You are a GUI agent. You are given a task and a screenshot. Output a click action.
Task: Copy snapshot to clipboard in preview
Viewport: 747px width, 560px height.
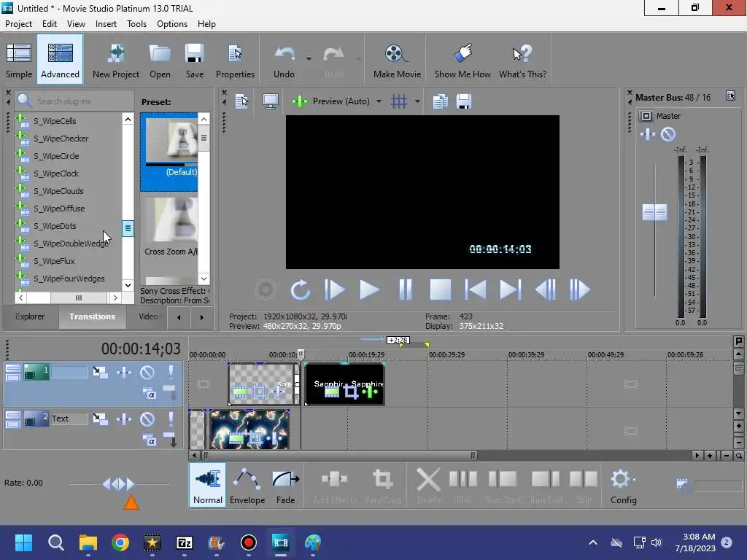pyautogui.click(x=440, y=101)
